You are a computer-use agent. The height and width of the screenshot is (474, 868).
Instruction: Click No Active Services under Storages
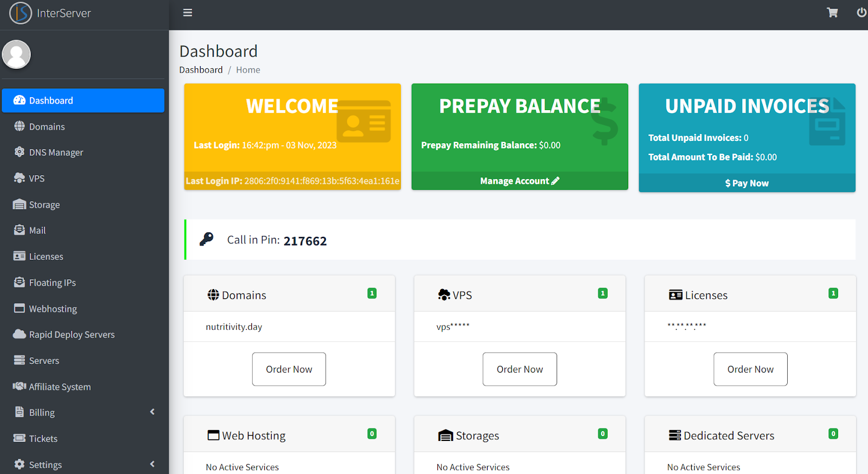point(473,467)
